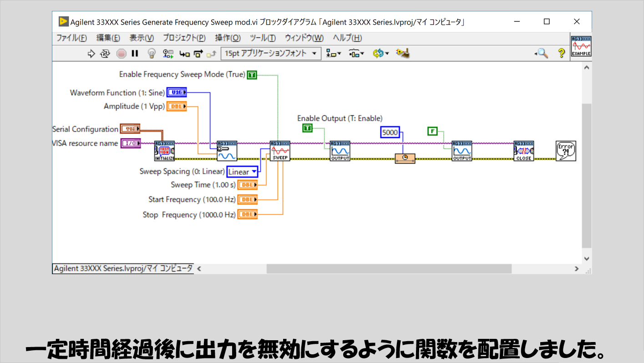The height and width of the screenshot is (363, 644).
Task: Click the vertical scrollbar down arrow
Action: (586, 259)
